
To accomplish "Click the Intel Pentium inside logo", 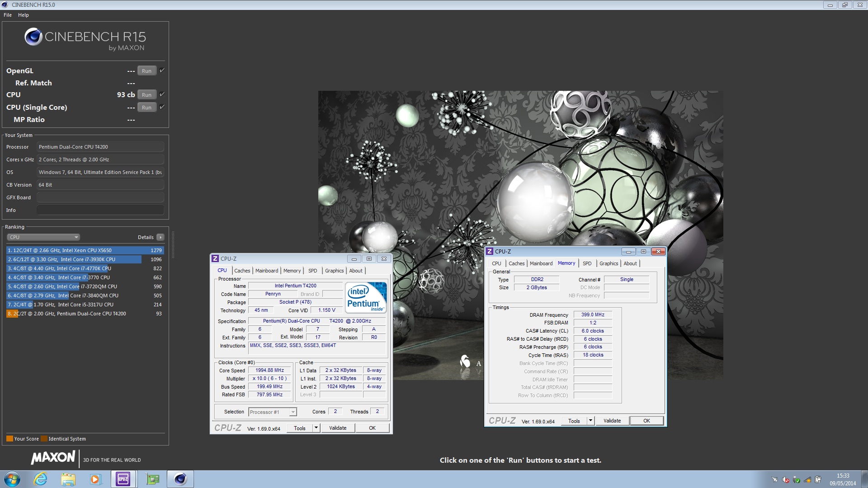I will click(x=366, y=297).
